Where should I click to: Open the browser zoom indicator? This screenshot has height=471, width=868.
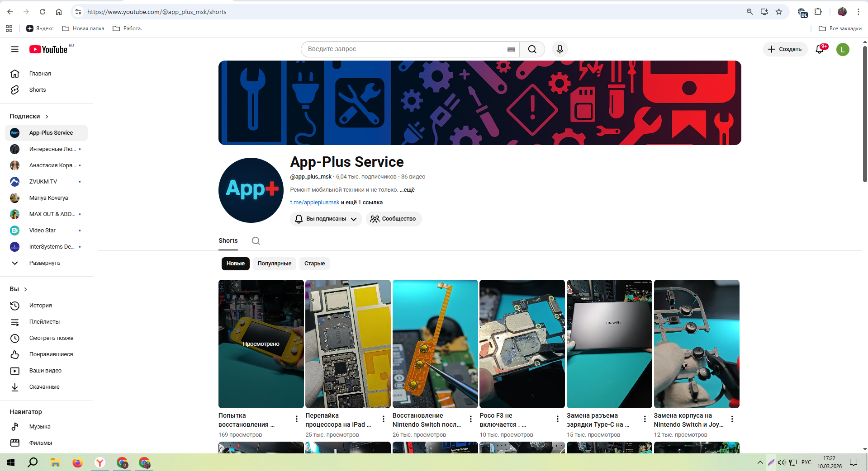coord(749,12)
